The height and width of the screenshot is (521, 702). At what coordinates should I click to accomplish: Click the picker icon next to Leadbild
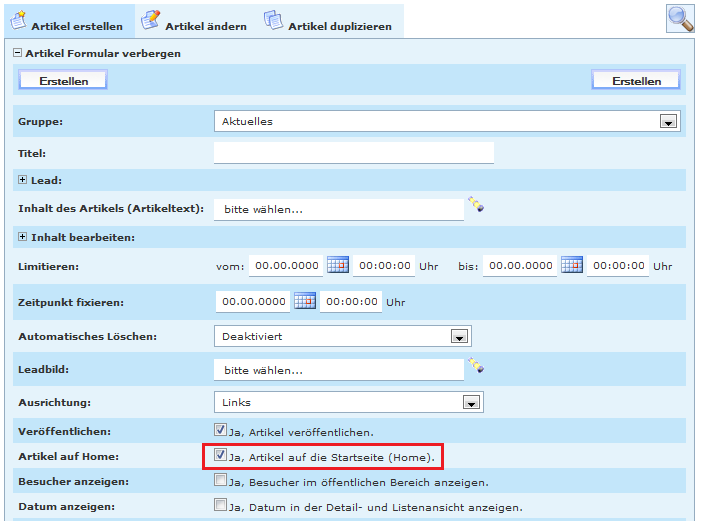click(476, 367)
